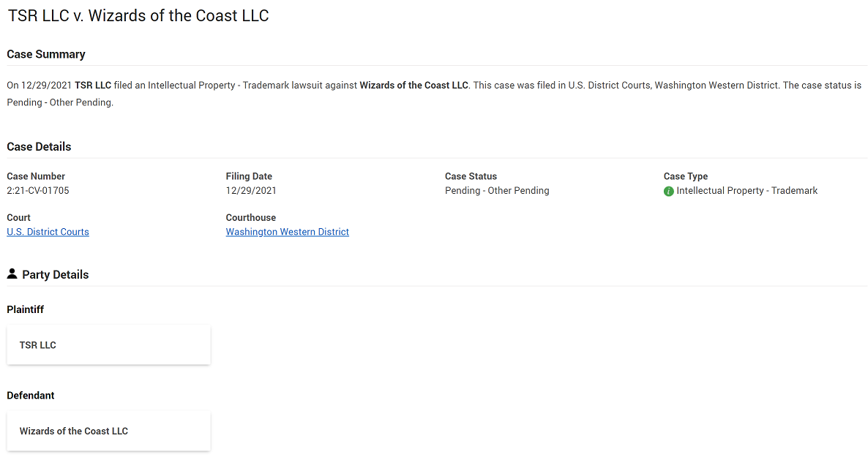Open the Washington Western District link
Image resolution: width=868 pixels, height=460 pixels.
tap(288, 232)
